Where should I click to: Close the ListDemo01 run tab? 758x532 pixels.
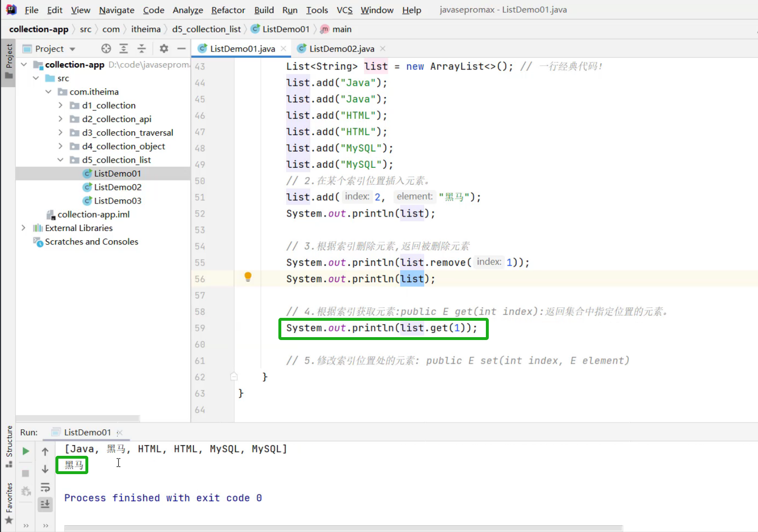click(x=120, y=433)
